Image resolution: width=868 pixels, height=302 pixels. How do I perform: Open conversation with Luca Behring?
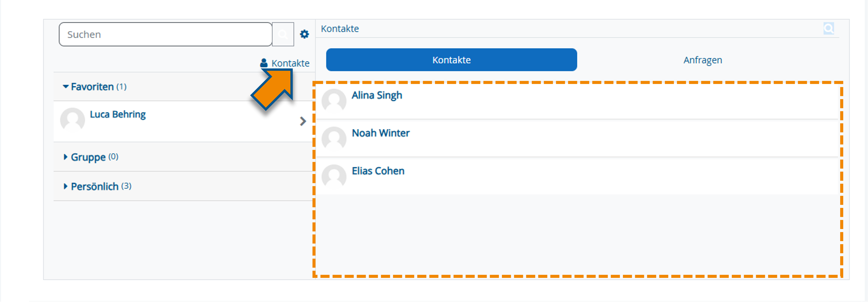[x=118, y=114]
